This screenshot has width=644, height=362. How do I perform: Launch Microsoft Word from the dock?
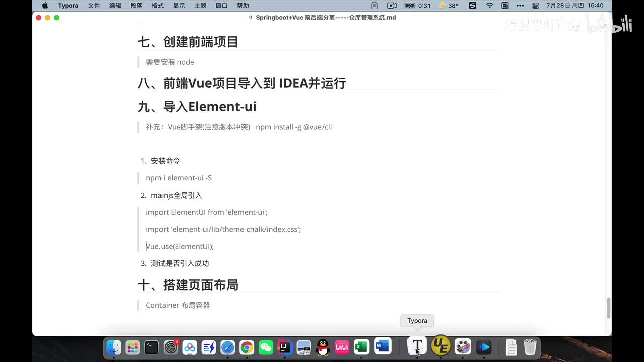point(383,346)
